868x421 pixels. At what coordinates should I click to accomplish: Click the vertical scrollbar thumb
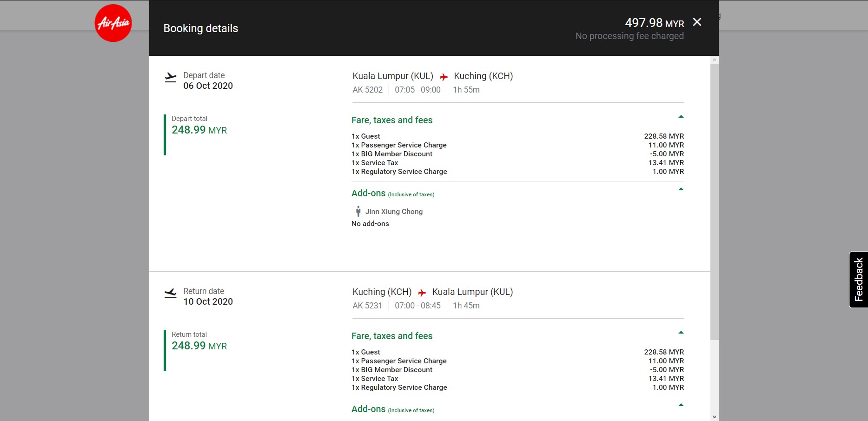[715, 200]
